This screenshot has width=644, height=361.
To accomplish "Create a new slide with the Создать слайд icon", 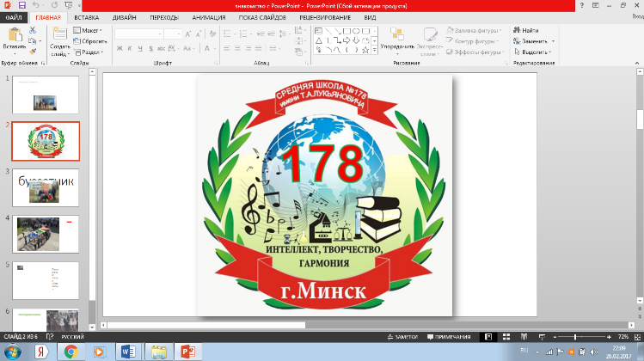I will click(59, 34).
